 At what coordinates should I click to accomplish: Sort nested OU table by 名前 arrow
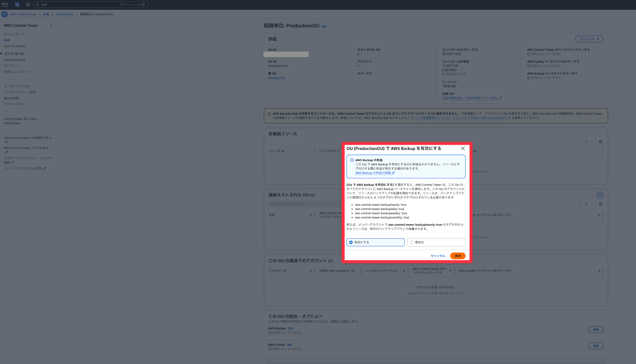311,215
